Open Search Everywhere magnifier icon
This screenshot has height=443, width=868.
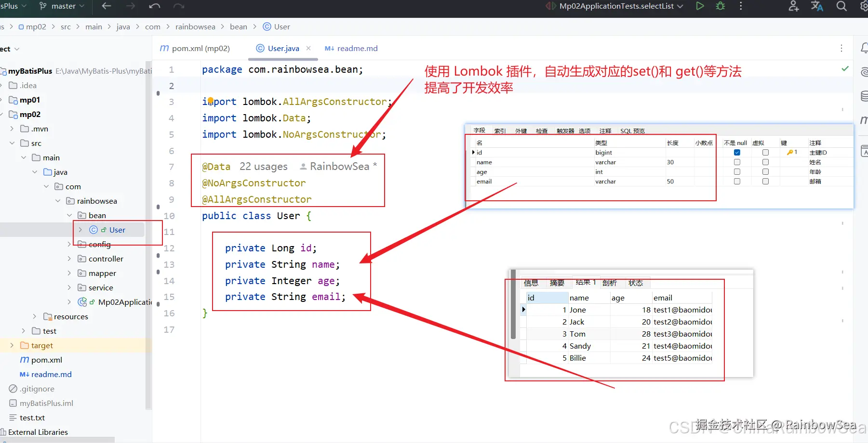(841, 6)
